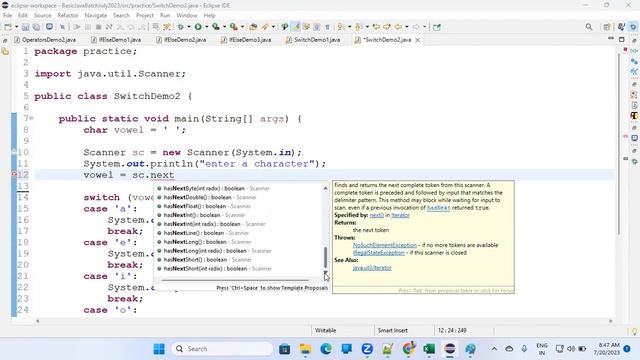This screenshot has width=640, height=360.
Task: Click the External Tools run icon
Action: point(234,27)
